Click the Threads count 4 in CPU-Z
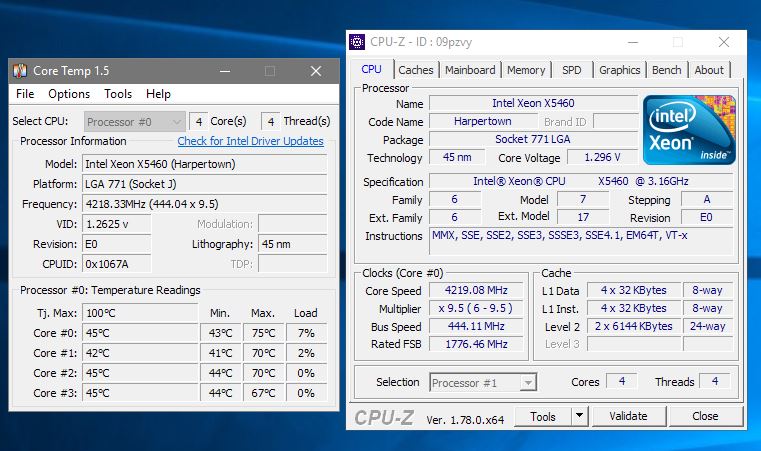 [x=715, y=382]
